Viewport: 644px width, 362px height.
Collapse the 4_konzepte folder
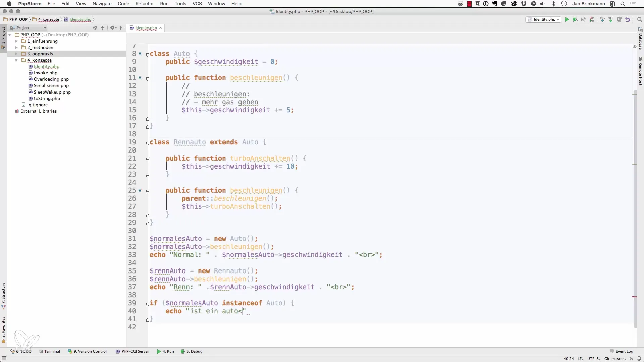(16, 60)
